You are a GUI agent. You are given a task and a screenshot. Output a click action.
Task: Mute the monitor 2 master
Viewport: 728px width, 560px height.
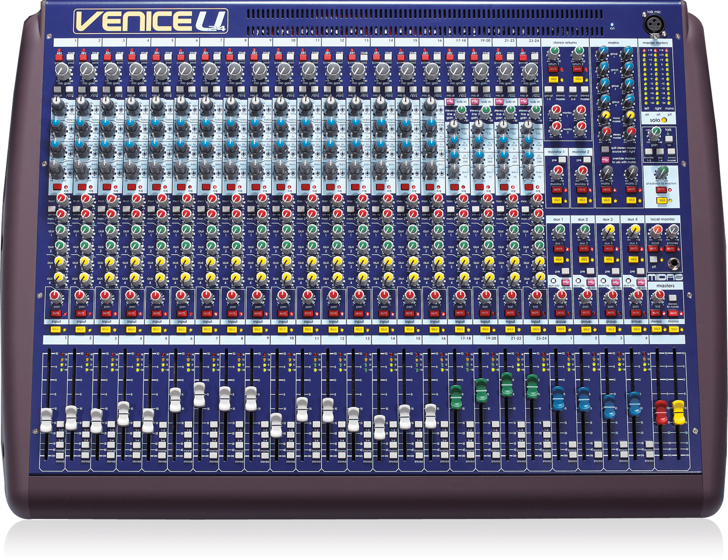coord(582,190)
